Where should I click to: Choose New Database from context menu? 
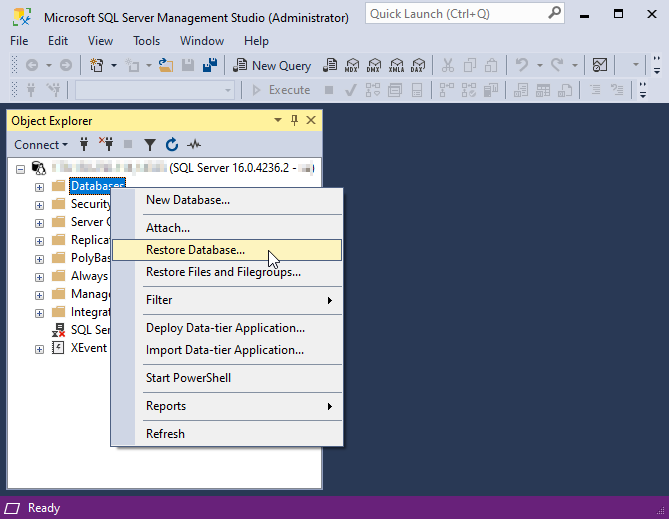coord(227,200)
